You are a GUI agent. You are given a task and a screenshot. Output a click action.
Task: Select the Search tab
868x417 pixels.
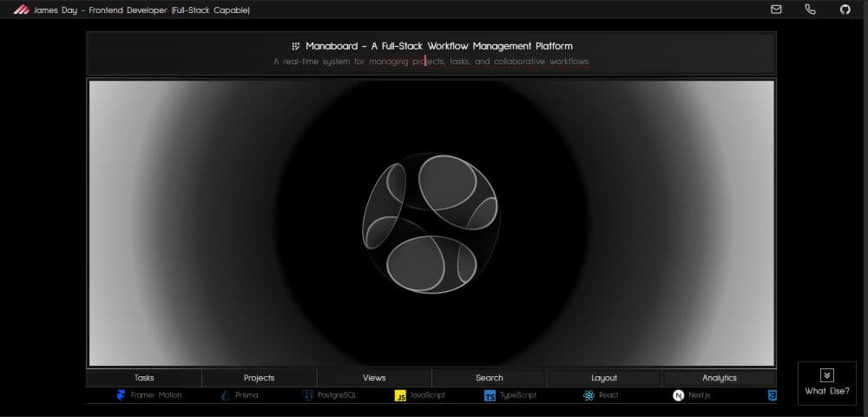pyautogui.click(x=490, y=378)
